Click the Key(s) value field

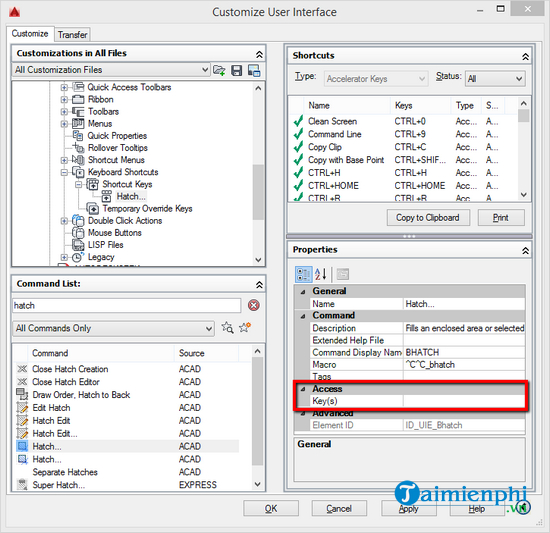[x=464, y=401]
